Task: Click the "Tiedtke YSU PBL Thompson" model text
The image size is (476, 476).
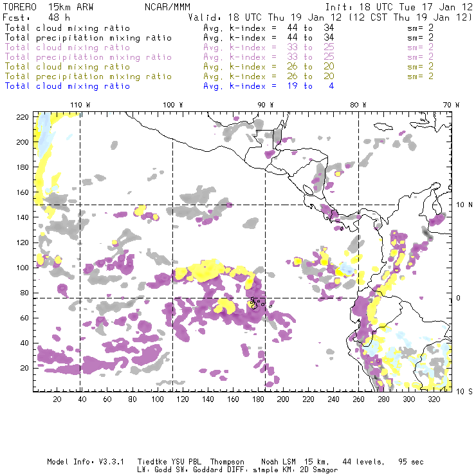Action: [x=190, y=462]
